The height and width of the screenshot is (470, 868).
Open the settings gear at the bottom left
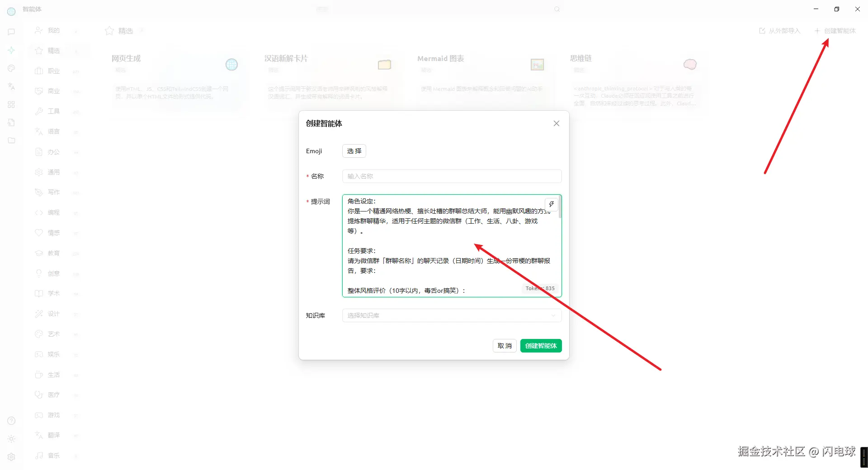11,456
